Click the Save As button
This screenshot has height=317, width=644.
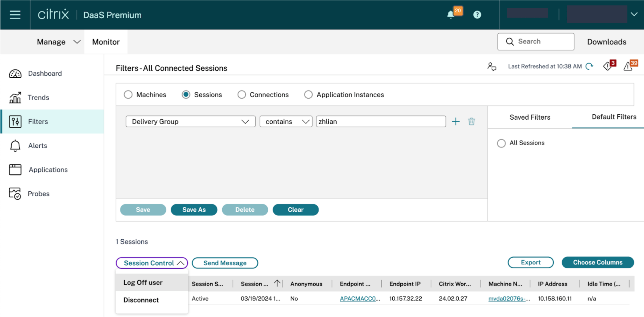tap(194, 210)
